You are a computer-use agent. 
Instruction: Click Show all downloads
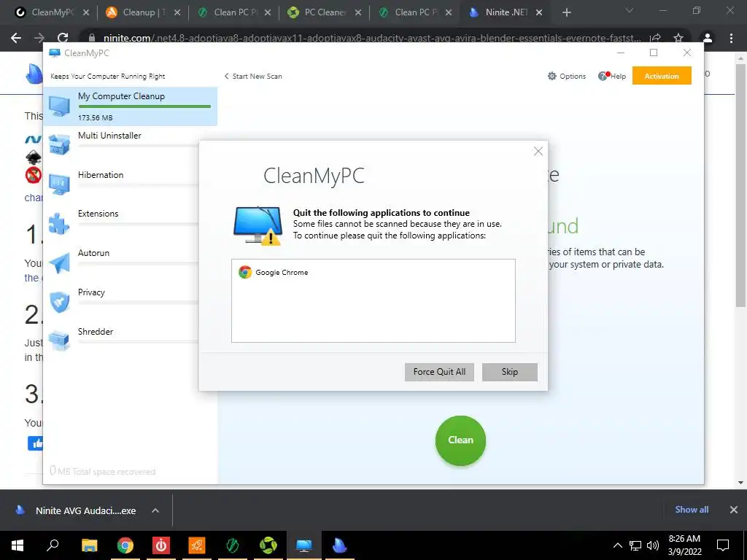pyautogui.click(x=692, y=510)
